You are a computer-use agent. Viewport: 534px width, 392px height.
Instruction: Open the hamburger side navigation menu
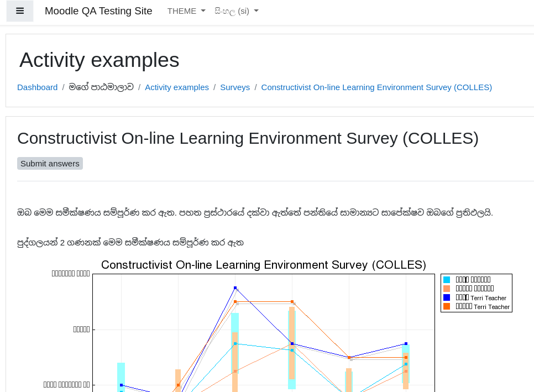pos(20,11)
